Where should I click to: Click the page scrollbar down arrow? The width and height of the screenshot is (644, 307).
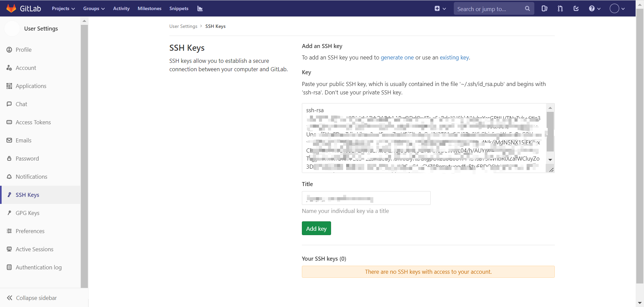coord(640,303)
